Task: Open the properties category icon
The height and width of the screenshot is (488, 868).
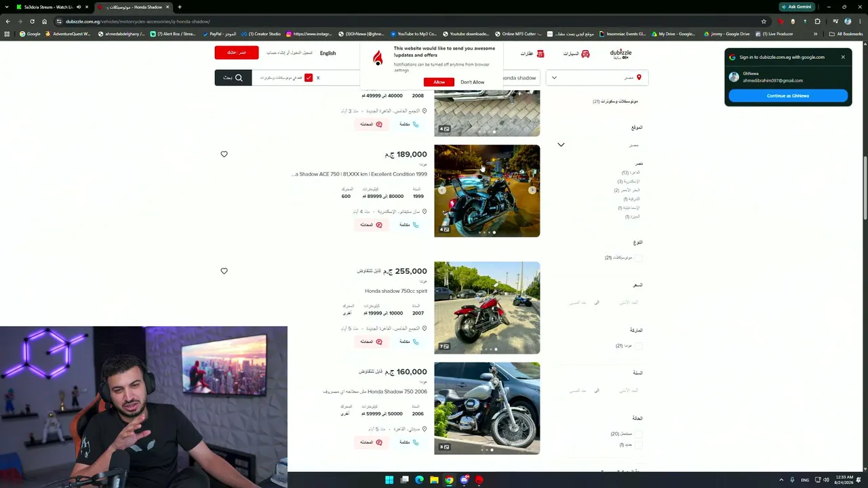Action: [x=540, y=54]
